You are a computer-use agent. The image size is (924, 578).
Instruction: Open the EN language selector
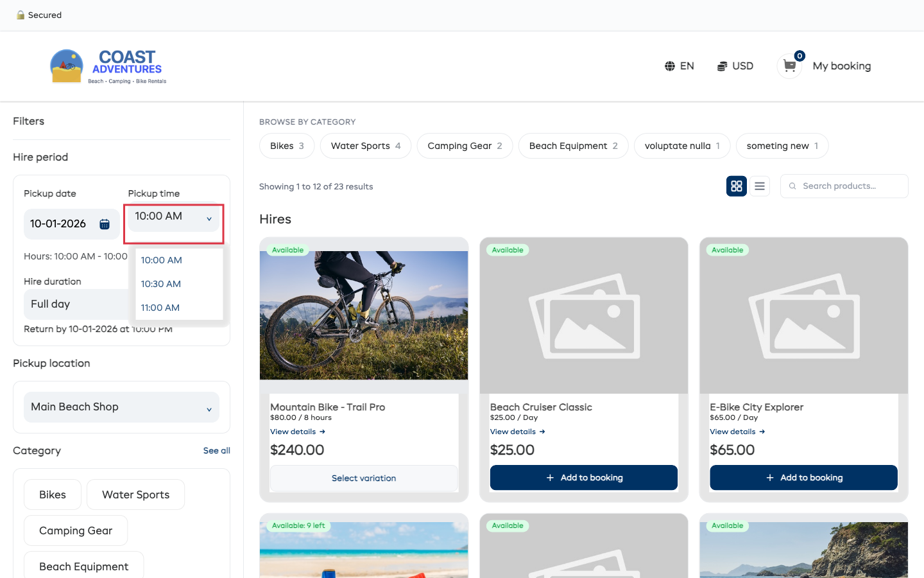pos(680,66)
